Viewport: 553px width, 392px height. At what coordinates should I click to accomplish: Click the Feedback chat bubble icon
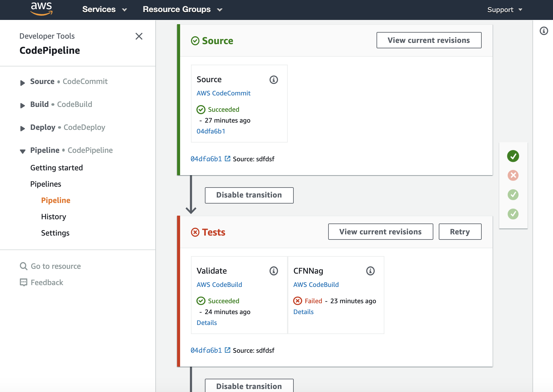(x=24, y=282)
